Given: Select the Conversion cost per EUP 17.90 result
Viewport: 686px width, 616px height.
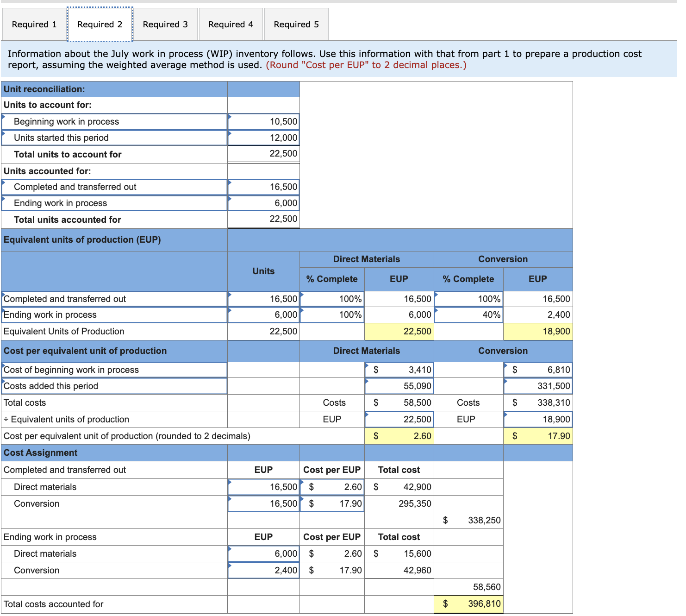Looking at the screenshot, I should coord(538,436).
